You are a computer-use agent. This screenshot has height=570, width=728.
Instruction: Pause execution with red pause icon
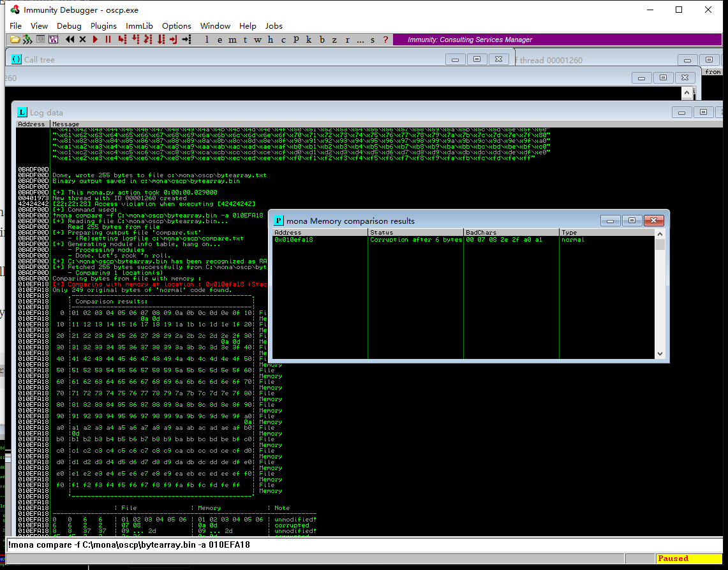[x=108, y=40]
